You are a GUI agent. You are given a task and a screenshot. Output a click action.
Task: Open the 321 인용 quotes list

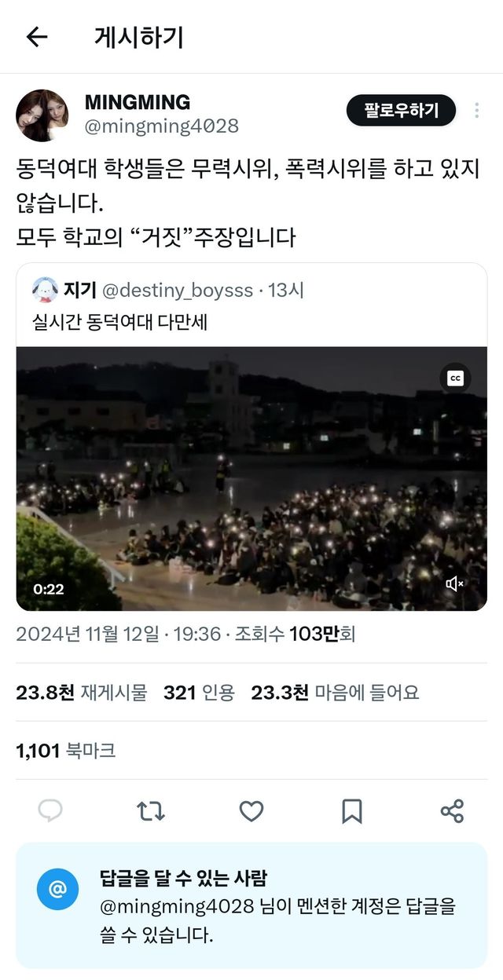coord(199,692)
